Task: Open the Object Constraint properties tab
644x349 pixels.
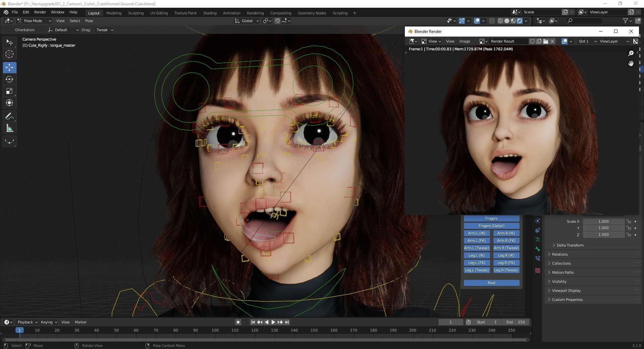Action: click(x=538, y=230)
